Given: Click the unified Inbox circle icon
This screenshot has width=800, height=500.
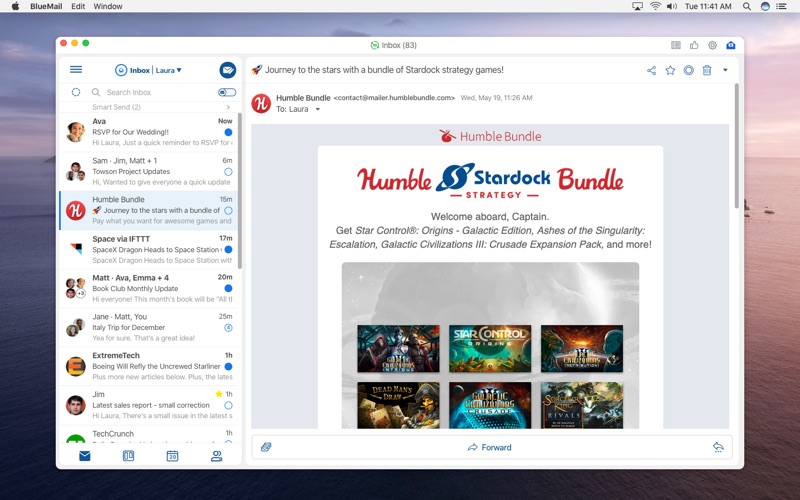Looking at the screenshot, I should [x=121, y=70].
